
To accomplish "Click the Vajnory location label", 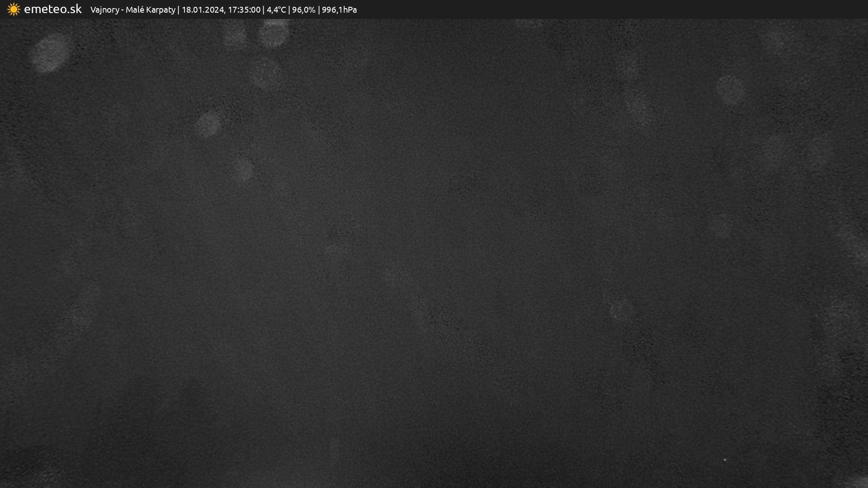I will (x=104, y=9).
